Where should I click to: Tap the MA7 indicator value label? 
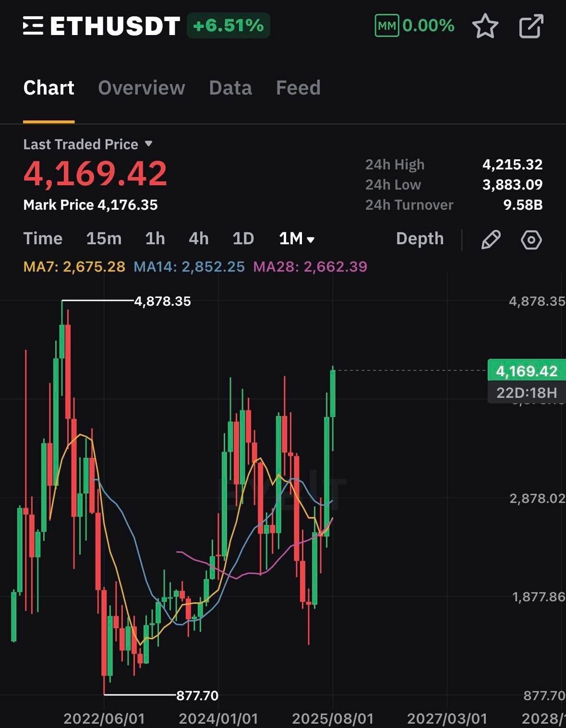[x=74, y=266]
